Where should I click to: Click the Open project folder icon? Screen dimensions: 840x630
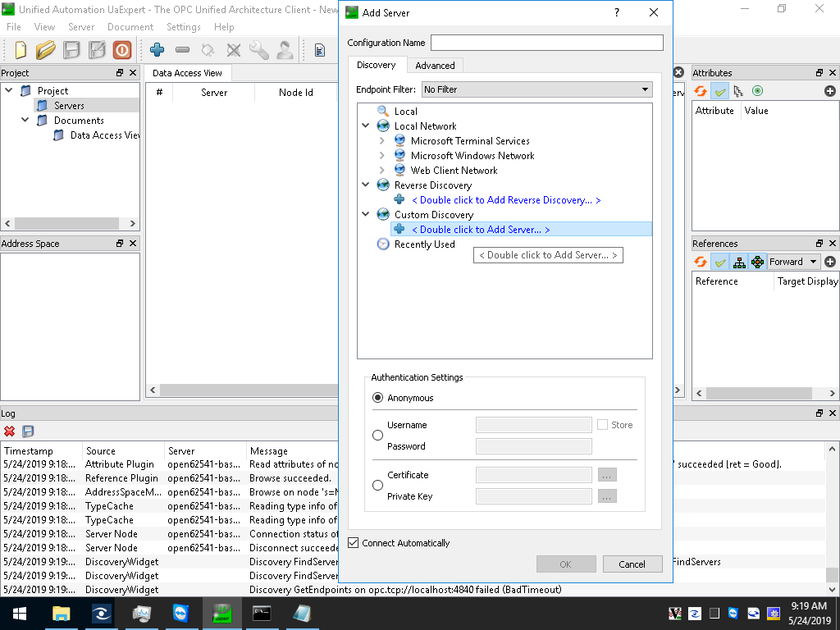(x=46, y=50)
